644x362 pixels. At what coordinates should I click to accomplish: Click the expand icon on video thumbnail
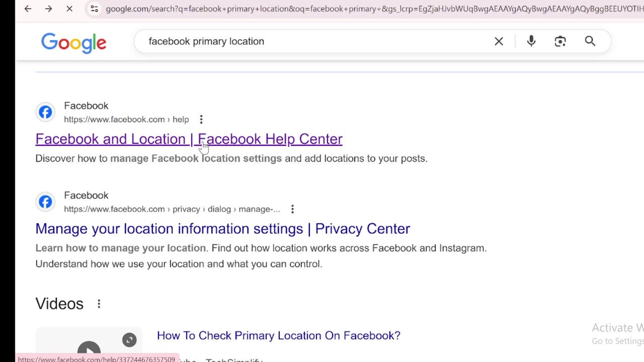129,340
